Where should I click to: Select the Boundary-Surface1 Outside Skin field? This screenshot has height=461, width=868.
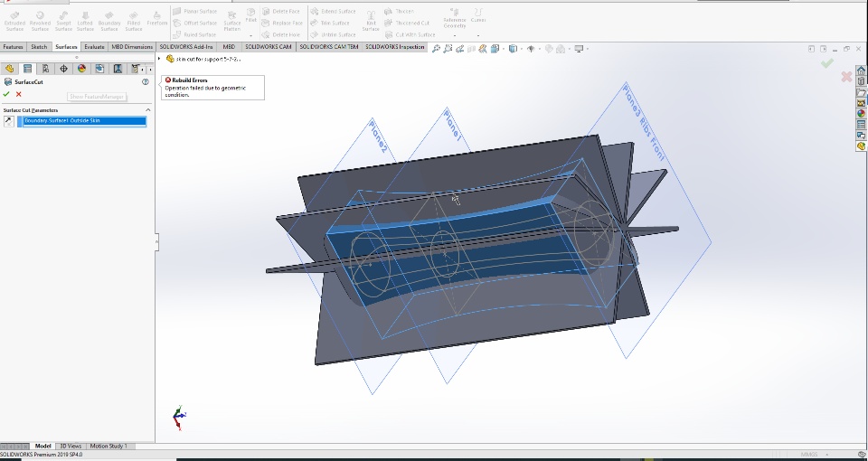[84, 121]
